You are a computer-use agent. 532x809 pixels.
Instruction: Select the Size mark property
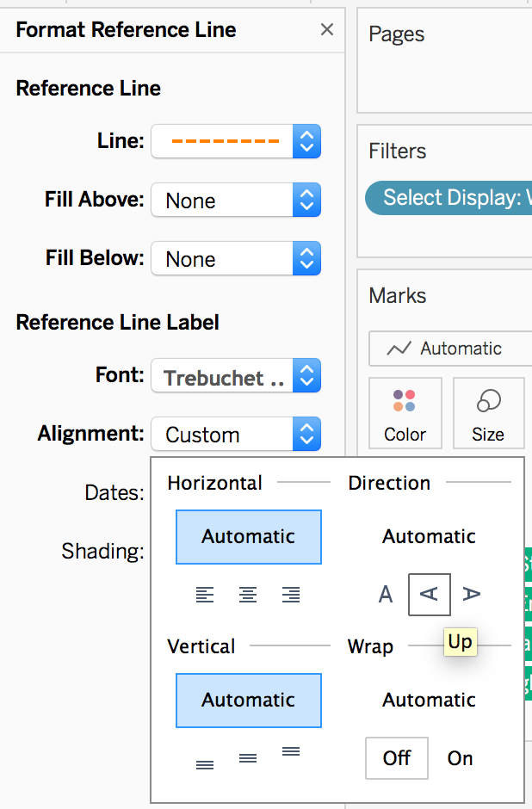tap(488, 413)
